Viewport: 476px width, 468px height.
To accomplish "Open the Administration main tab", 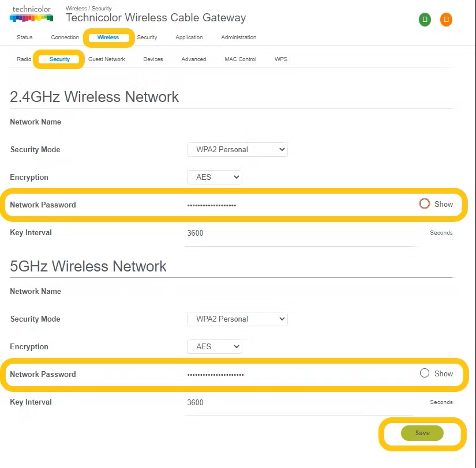I will click(x=238, y=37).
